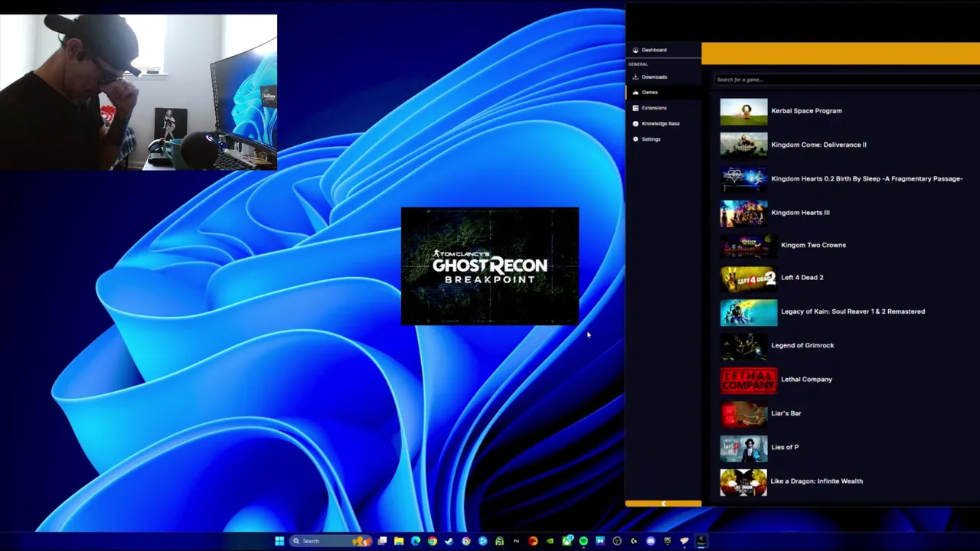Click 'Legacy of Kain: Soul Reaver' title
This screenshot has width=980, height=551.
(853, 311)
